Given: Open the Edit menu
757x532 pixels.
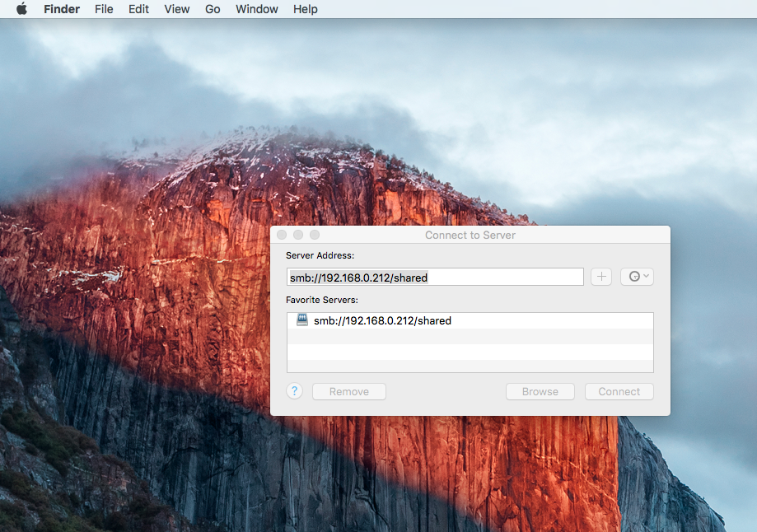Looking at the screenshot, I should pyautogui.click(x=138, y=9).
